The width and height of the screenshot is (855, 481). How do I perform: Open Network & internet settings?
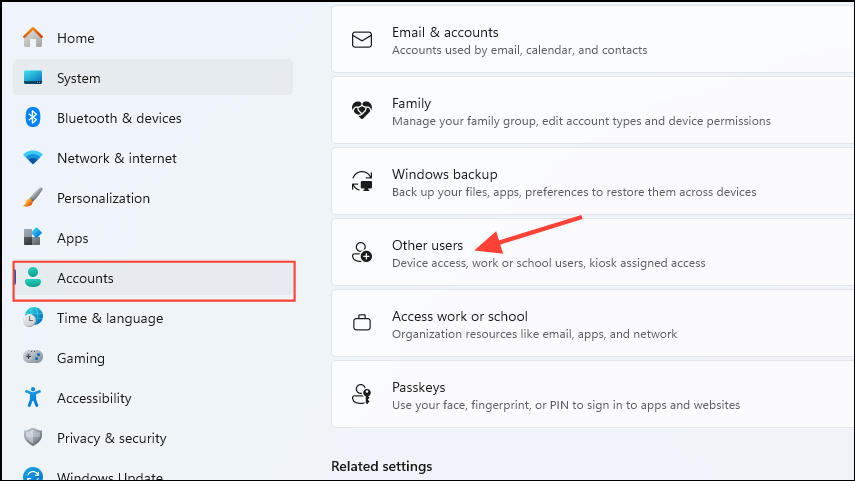click(153, 158)
